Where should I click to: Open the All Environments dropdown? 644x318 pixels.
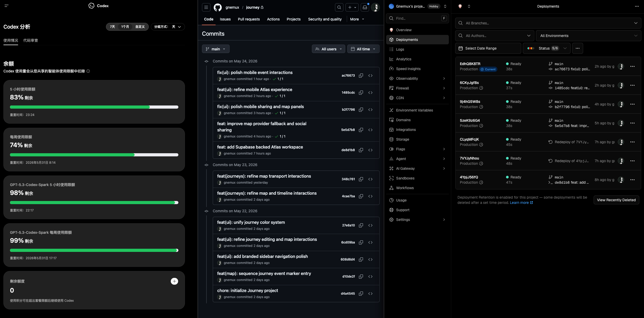[589, 36]
